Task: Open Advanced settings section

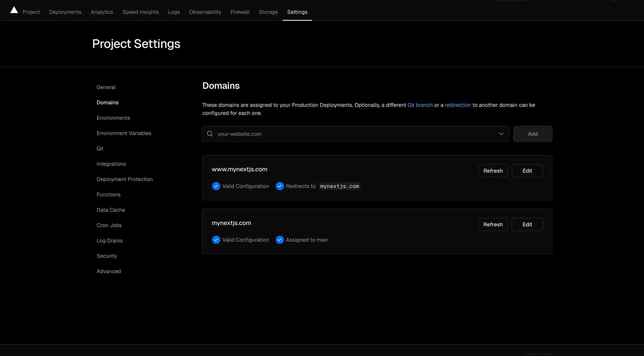Action: point(109,271)
